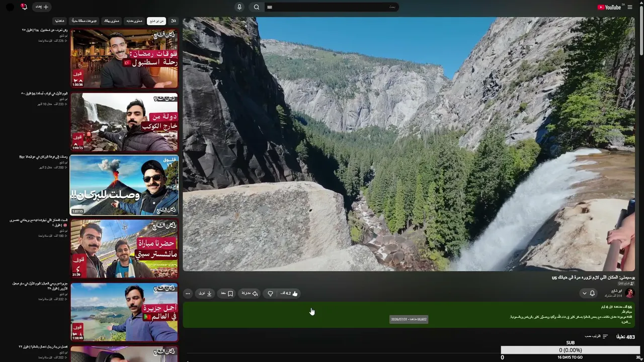Open the three-dot more actions menu
Screen dimensions: 644x362
click(x=188, y=294)
